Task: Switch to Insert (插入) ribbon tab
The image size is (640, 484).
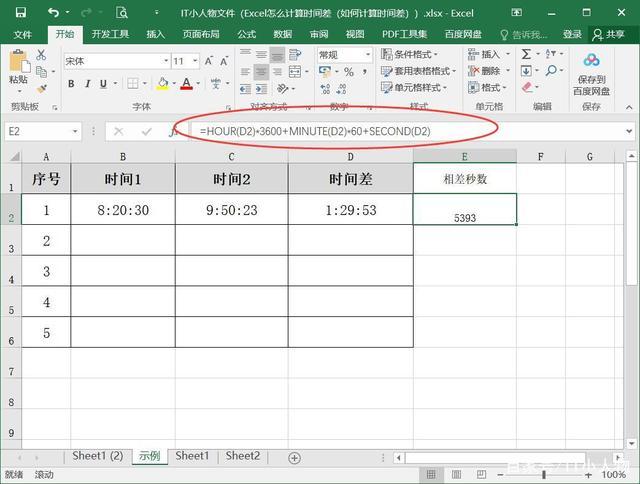Action: point(156,34)
